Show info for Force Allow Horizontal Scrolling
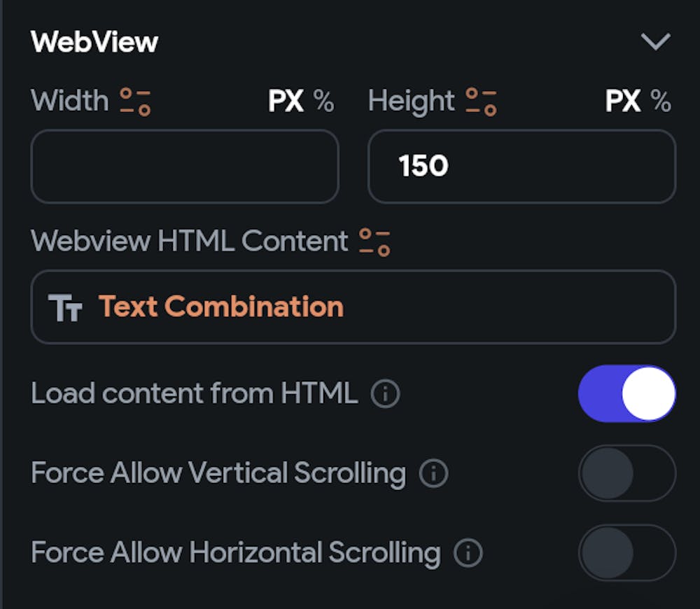This screenshot has width=700, height=609. pyautogui.click(x=468, y=554)
